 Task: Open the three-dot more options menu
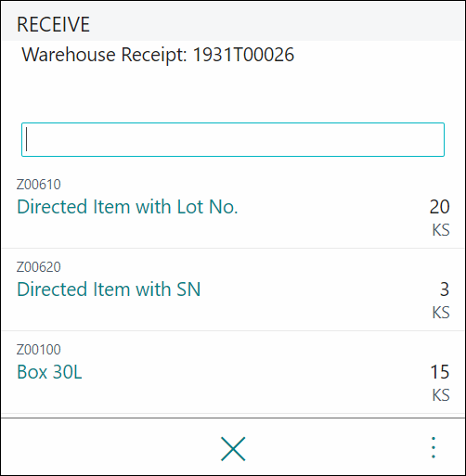coord(434,447)
